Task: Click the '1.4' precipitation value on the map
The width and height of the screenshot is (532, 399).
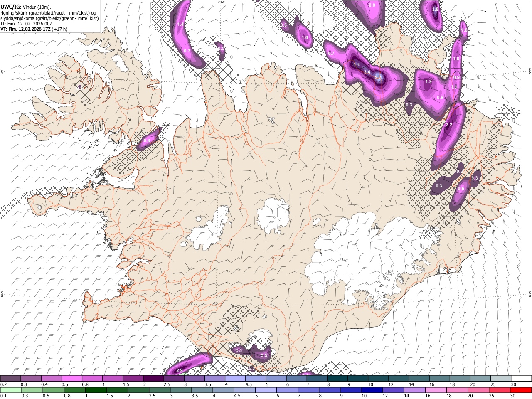Action: pos(180,25)
